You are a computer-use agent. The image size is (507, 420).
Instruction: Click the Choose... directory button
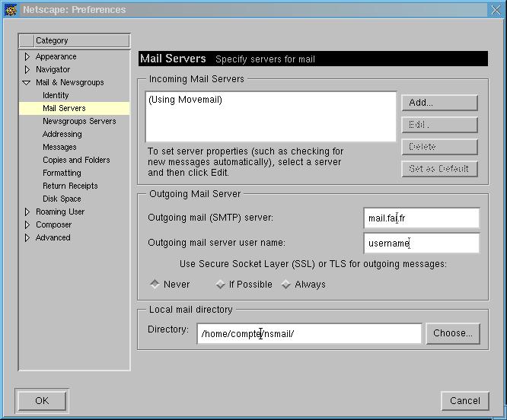[x=453, y=333]
